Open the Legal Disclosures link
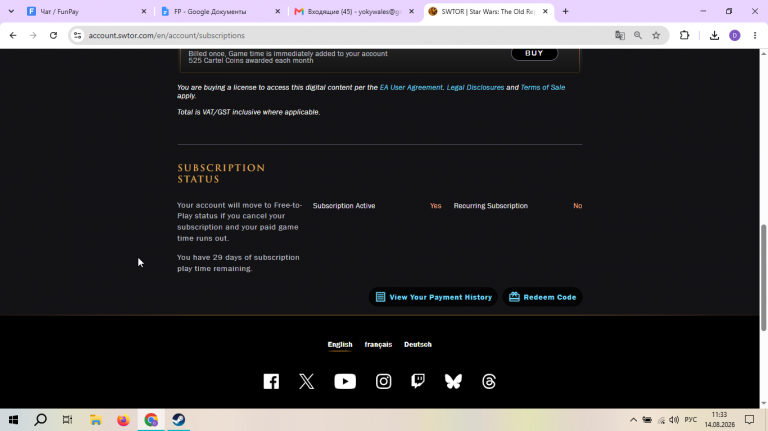The image size is (768, 431). (475, 87)
